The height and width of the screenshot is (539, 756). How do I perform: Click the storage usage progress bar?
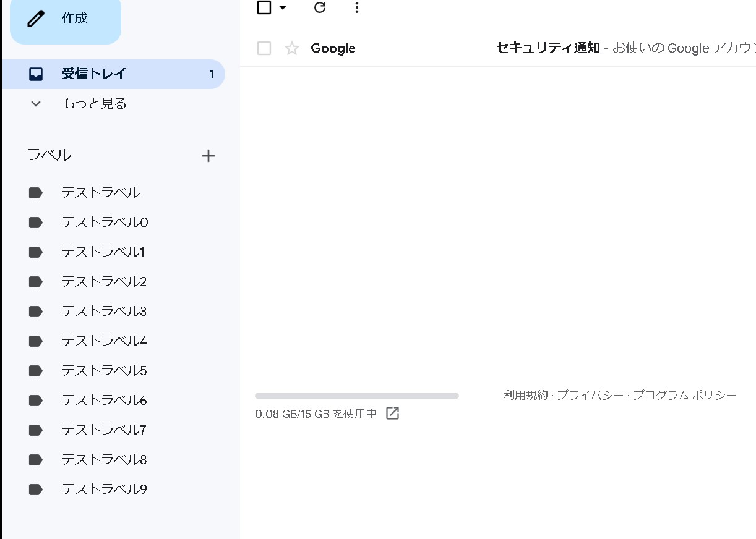(357, 396)
